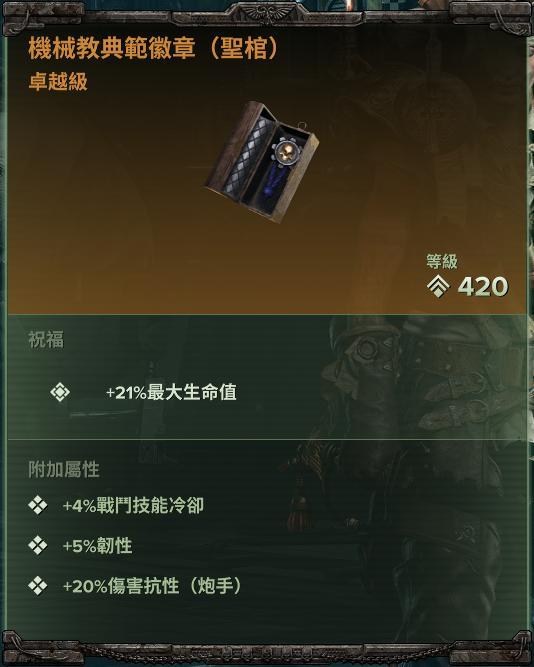
Task: Click the item level chevron icon
Action: [x=438, y=287]
